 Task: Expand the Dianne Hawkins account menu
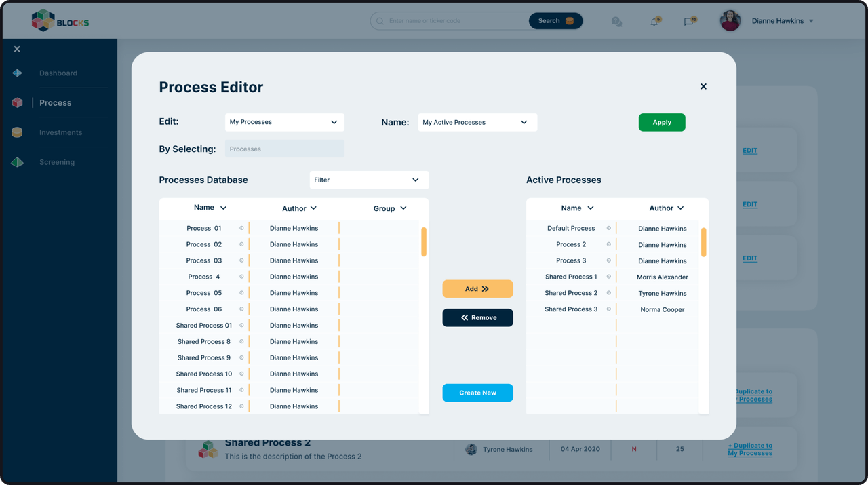[781, 20]
